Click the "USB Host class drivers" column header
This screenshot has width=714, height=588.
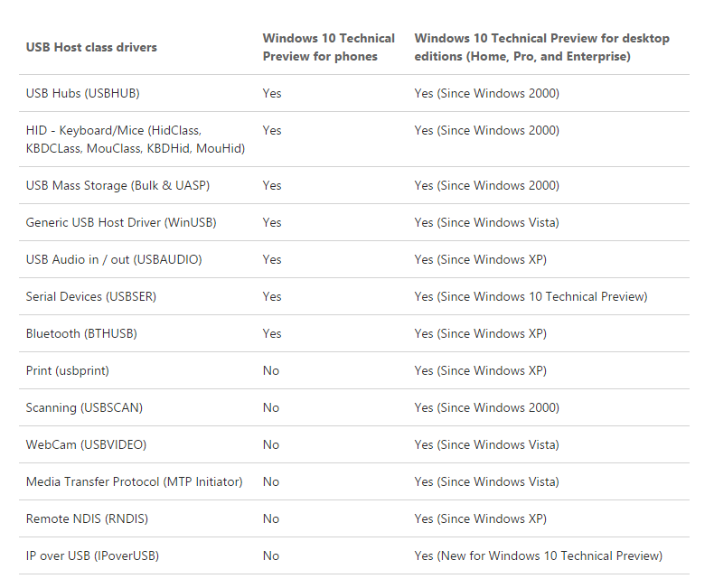[91, 47]
